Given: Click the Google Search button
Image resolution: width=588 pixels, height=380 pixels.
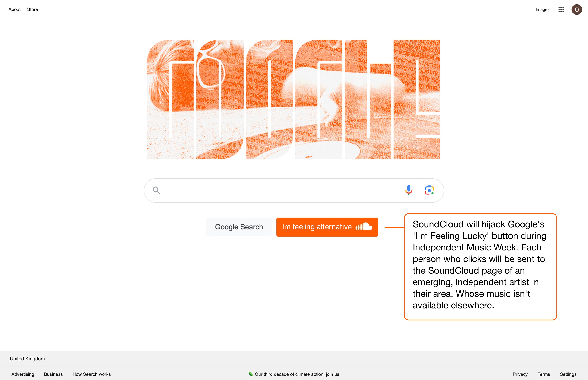Looking at the screenshot, I should [239, 227].
